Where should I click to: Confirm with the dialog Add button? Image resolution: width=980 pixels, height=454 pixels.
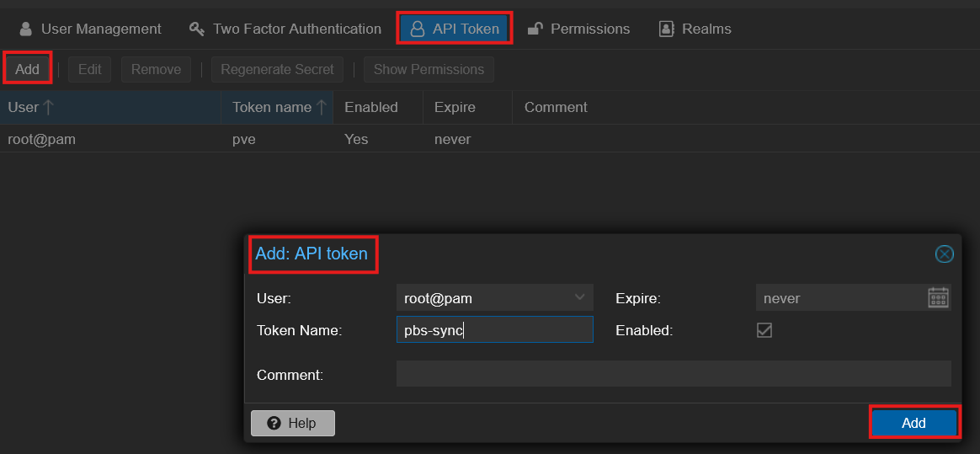(x=913, y=424)
